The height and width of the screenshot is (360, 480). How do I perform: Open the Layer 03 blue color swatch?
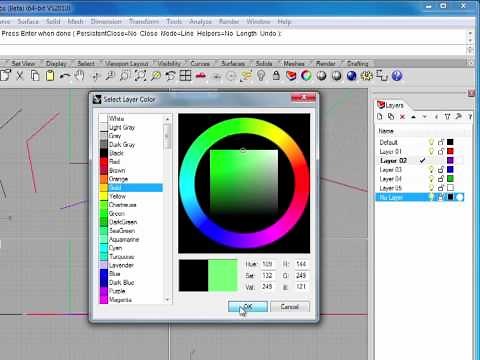pos(450,170)
